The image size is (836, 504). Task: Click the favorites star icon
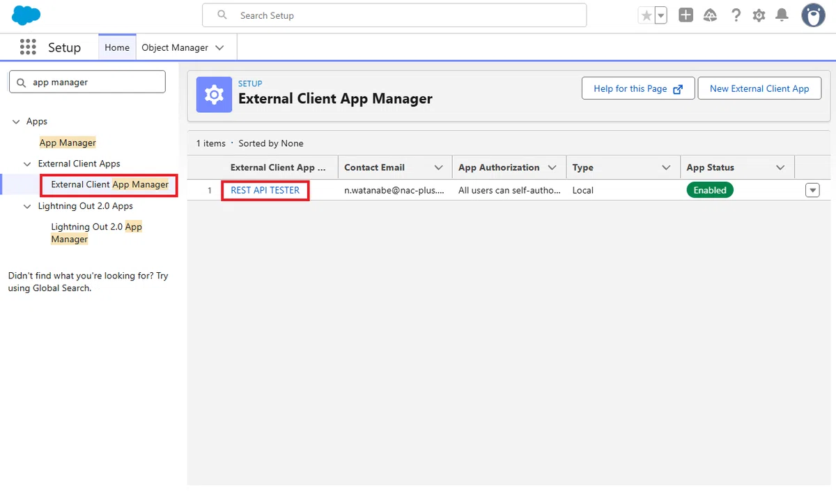647,15
